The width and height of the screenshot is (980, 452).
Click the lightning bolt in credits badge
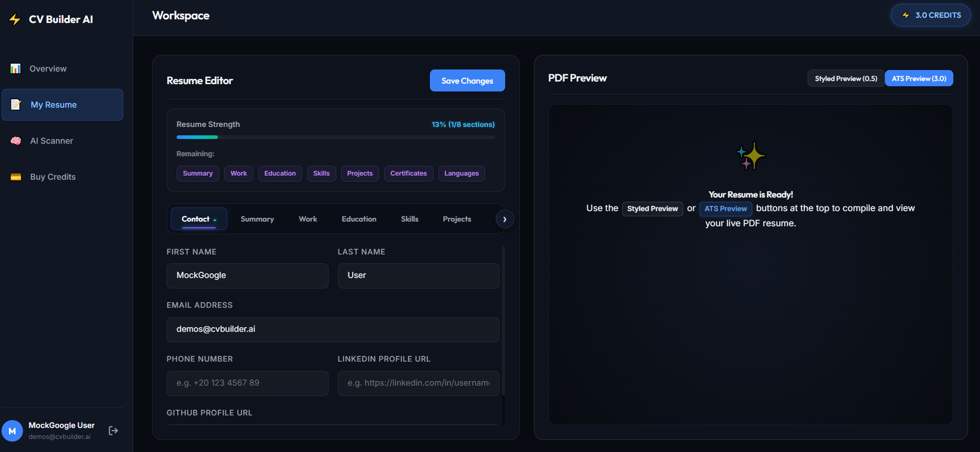click(906, 15)
